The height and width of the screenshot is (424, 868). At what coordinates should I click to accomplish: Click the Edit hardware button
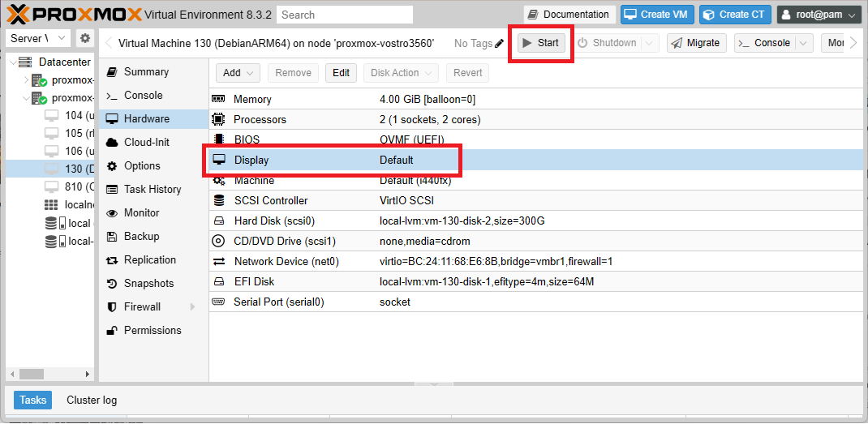341,72
